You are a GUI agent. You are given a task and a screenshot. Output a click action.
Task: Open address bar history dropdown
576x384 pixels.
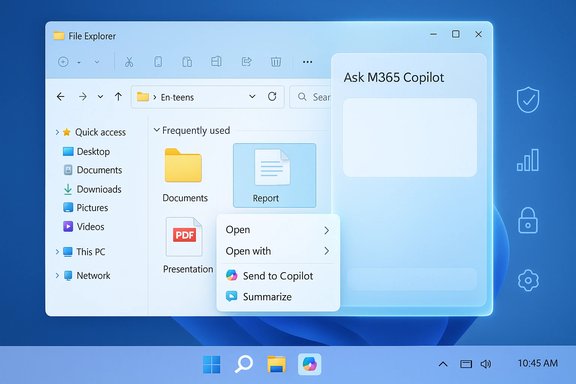252,97
